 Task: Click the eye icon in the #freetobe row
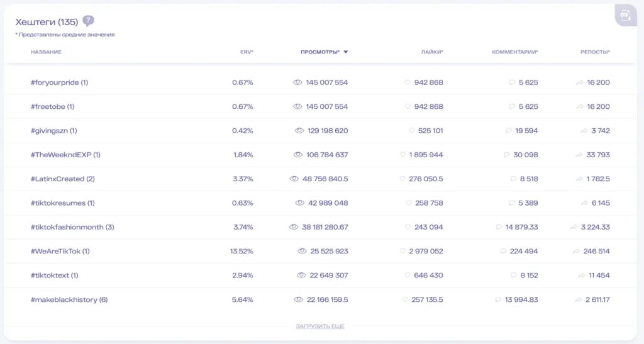(297, 106)
